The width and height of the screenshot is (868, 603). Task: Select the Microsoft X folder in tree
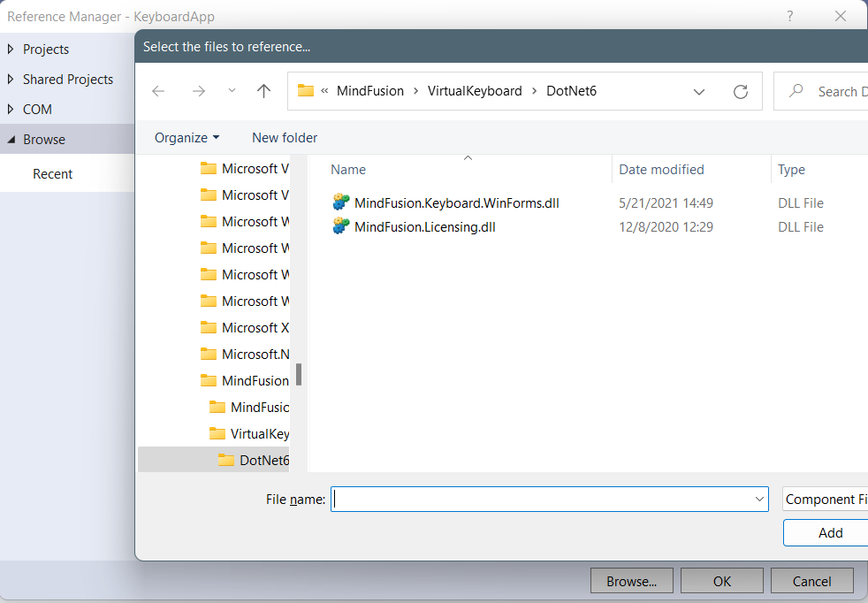point(255,328)
